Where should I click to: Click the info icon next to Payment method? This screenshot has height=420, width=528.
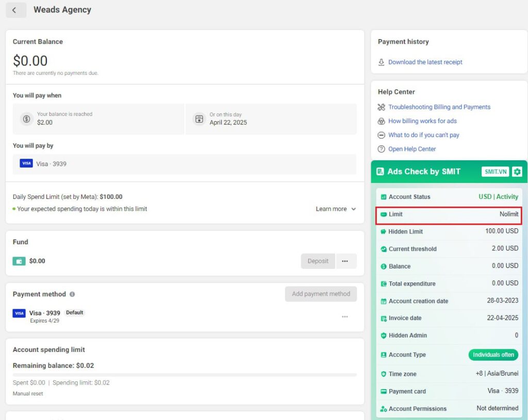tap(72, 294)
